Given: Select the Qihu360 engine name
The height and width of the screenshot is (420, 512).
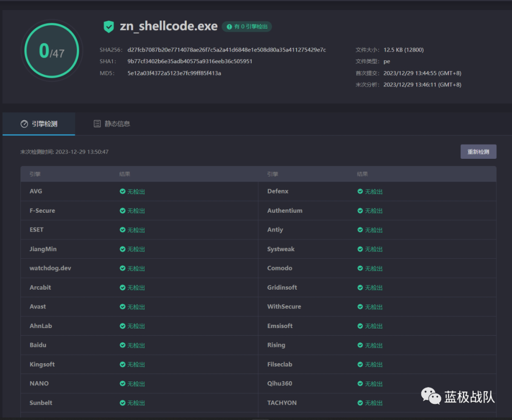Looking at the screenshot, I should pos(280,383).
